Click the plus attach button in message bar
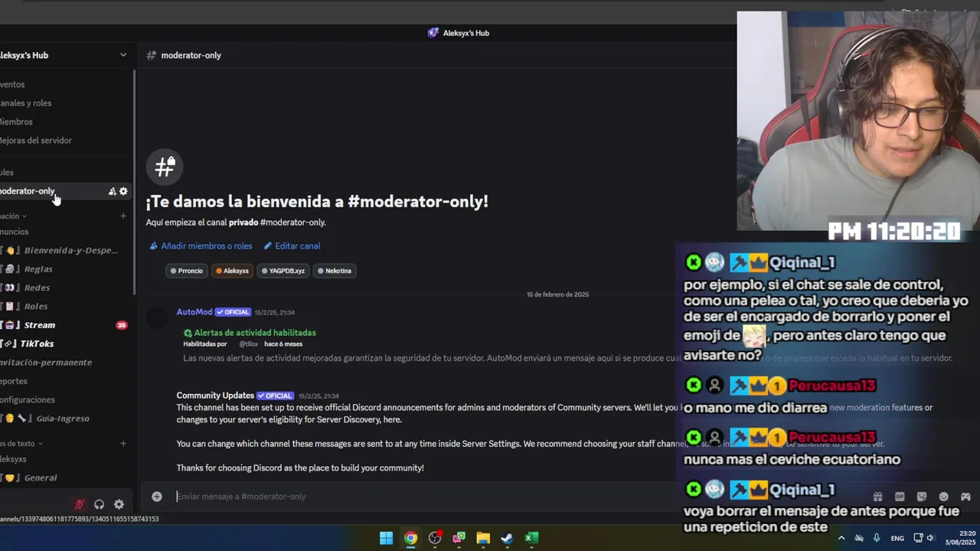This screenshot has height=551, width=980. tap(157, 496)
